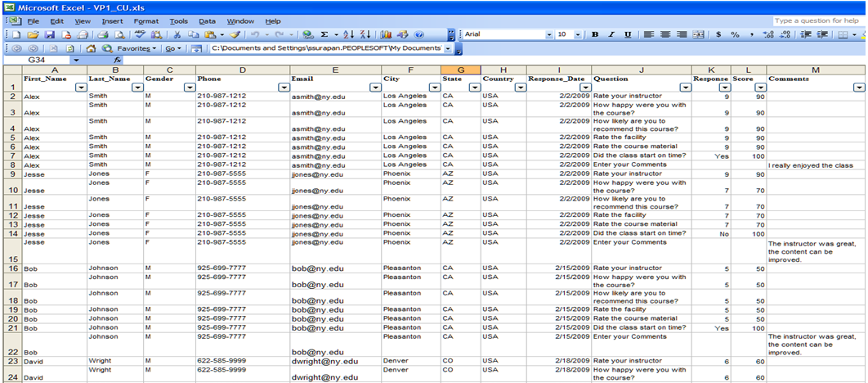Click the Undo arrow icon
The image size is (868, 383).
point(257,34)
